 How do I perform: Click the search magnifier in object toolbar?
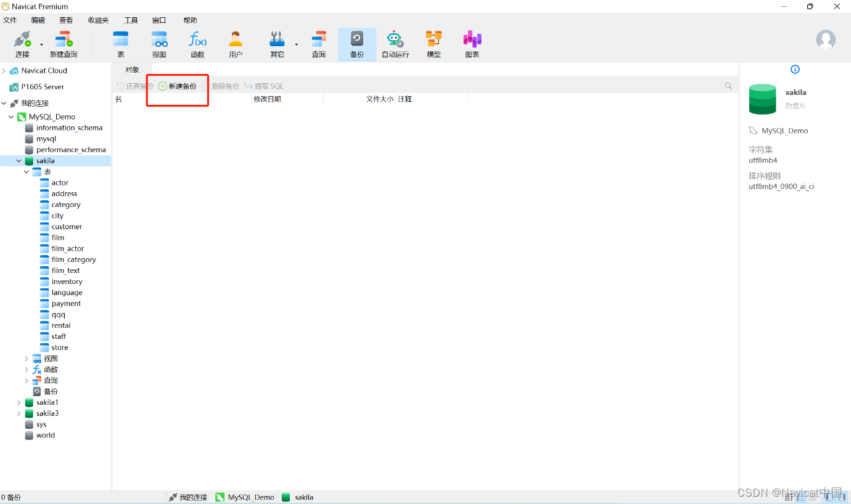tap(728, 86)
